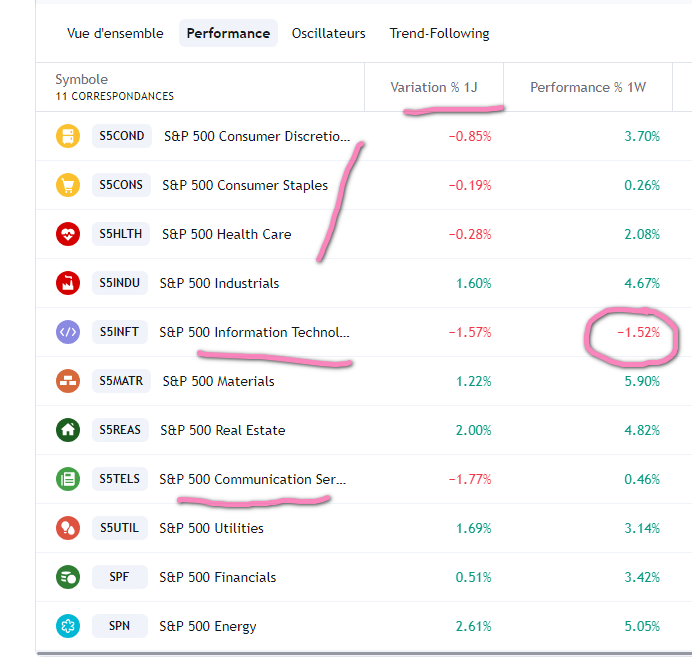The image size is (692, 664).
Task: Click the Energy sector icon
Action: [68, 626]
